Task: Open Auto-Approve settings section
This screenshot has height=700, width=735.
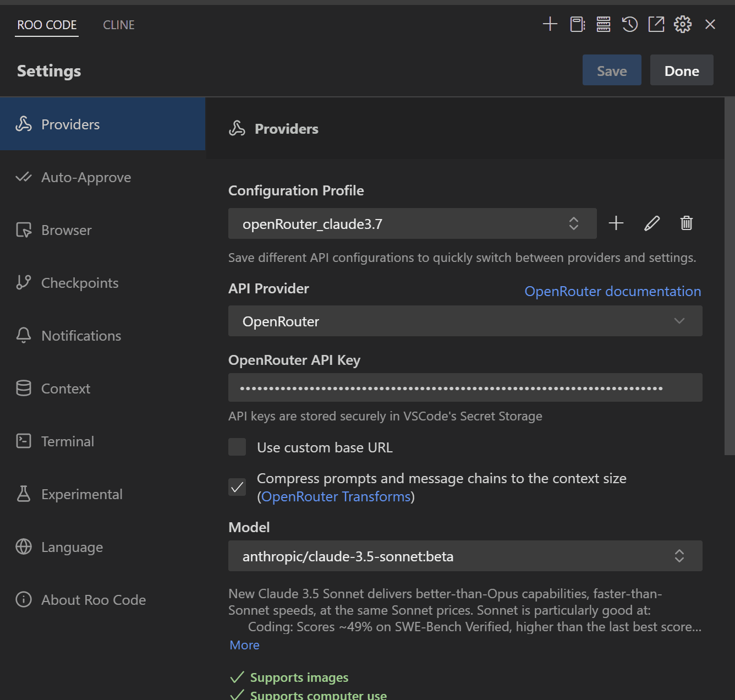Action: [x=103, y=177]
